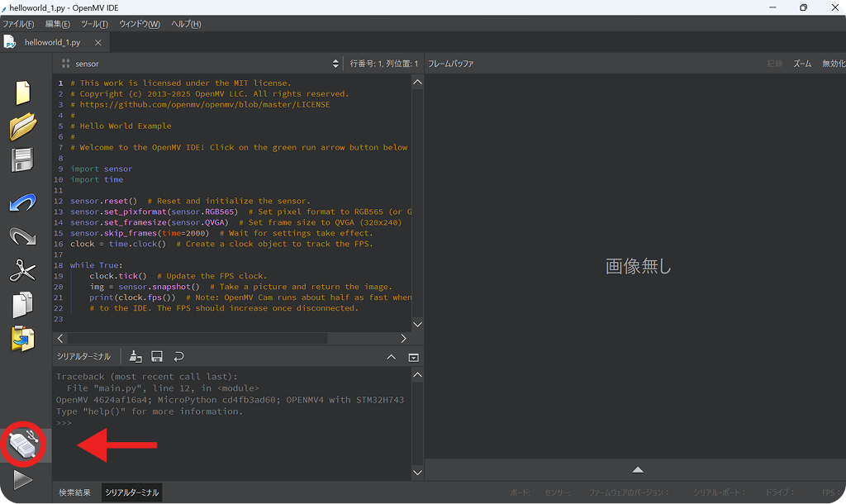Save the script with the floppy disk icon
The height and width of the screenshot is (504, 846).
coord(22,160)
